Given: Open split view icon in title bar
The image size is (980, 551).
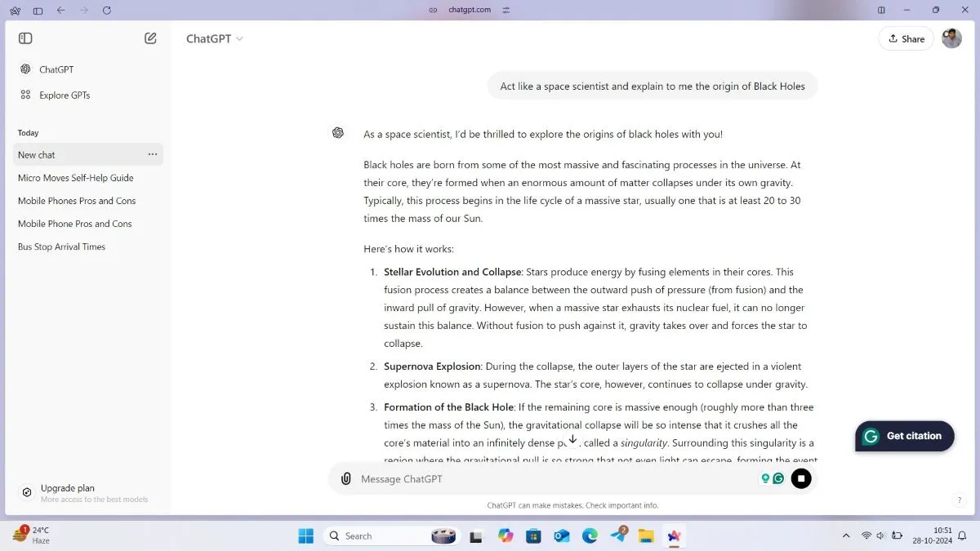Looking at the screenshot, I should click(881, 10).
